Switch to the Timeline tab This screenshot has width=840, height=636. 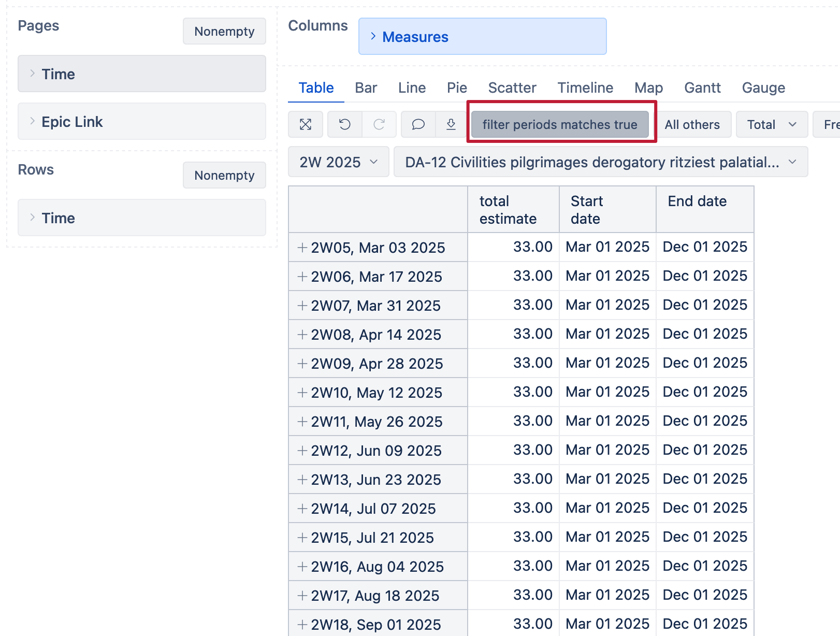tap(585, 88)
